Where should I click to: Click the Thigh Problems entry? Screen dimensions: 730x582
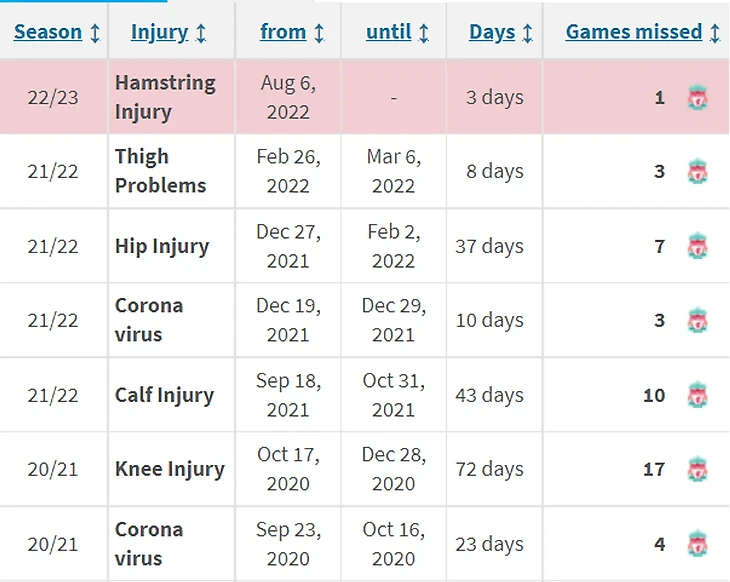160,171
